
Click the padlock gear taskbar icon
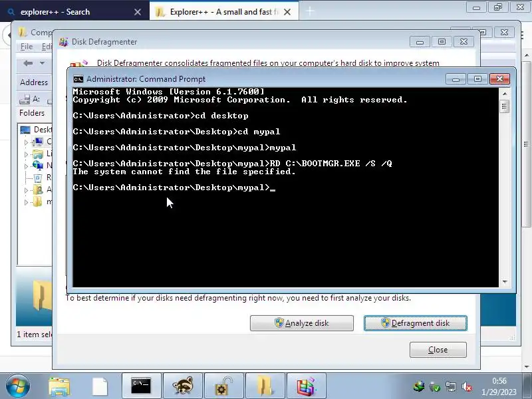pyautogui.click(x=224, y=386)
